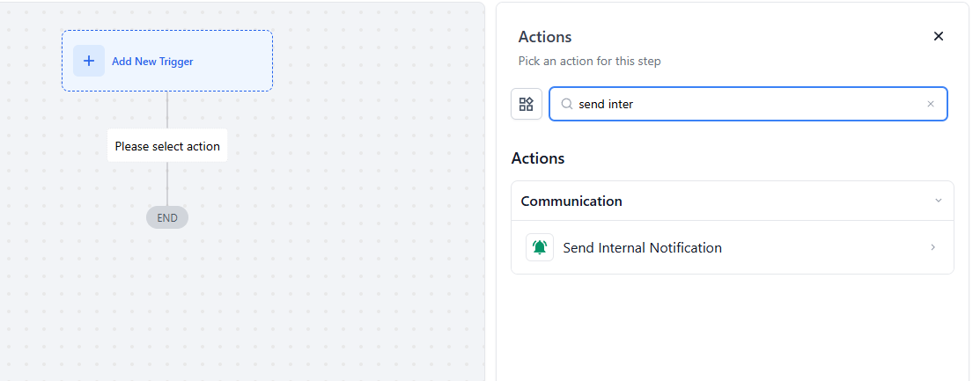This screenshot has width=980, height=381.
Task: Click the plus icon on Add New Trigger
Action: (89, 62)
